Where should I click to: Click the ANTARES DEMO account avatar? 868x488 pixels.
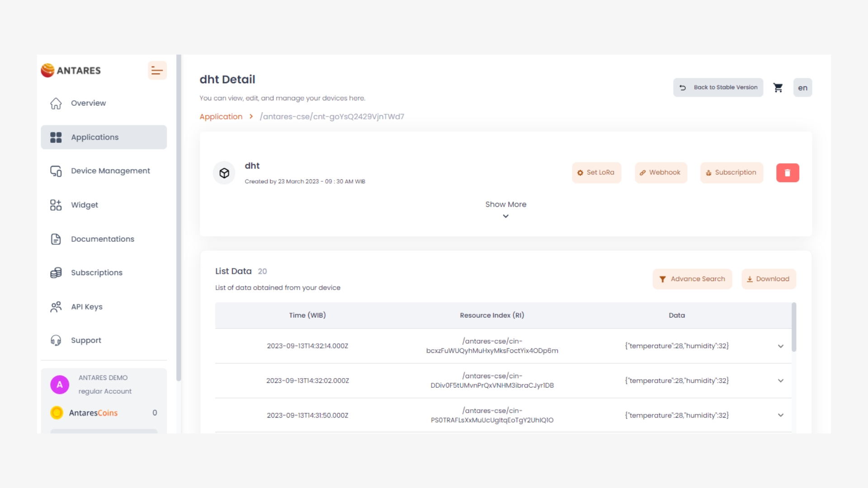pyautogui.click(x=60, y=385)
